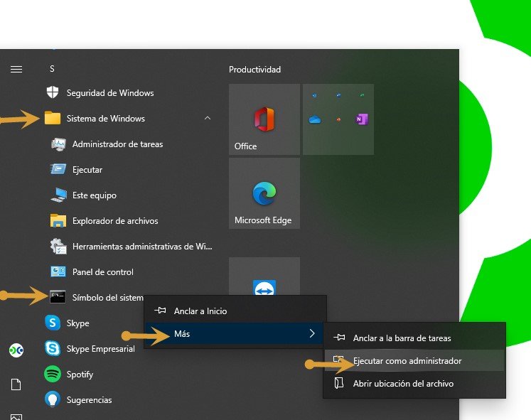Select Sistema de Windows folder label
The height and width of the screenshot is (420, 531).
click(106, 119)
